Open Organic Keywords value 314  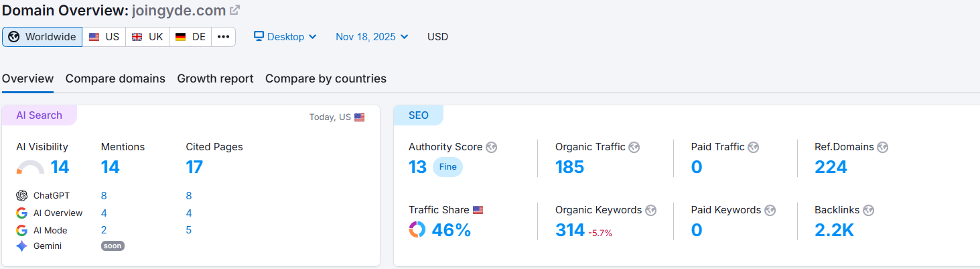click(x=570, y=230)
